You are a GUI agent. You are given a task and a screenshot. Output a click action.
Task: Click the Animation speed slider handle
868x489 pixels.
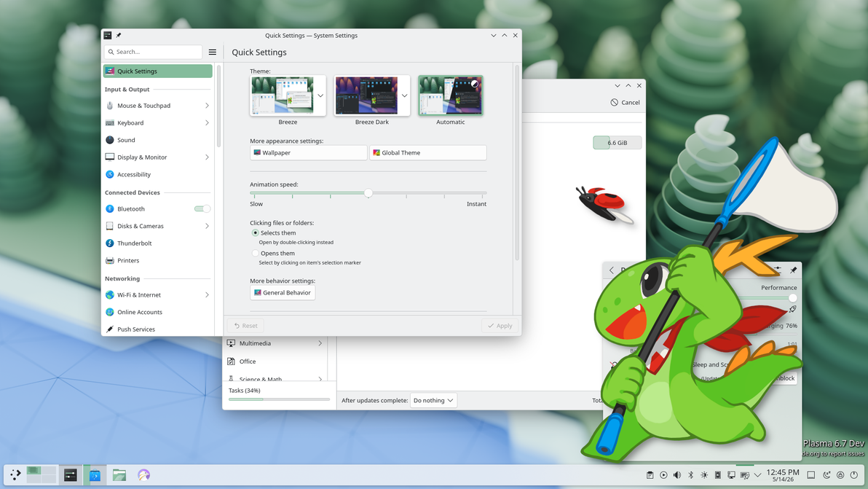[x=368, y=192]
